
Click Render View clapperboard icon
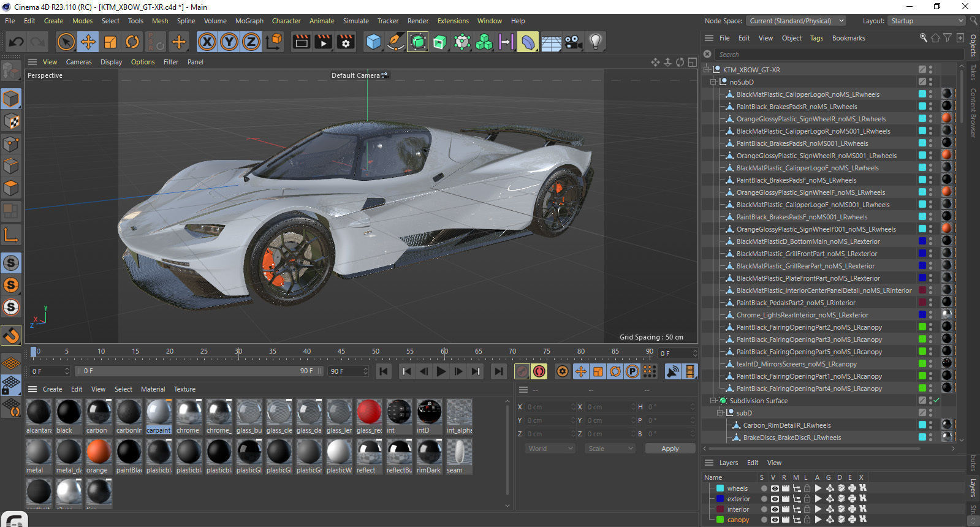[302, 42]
